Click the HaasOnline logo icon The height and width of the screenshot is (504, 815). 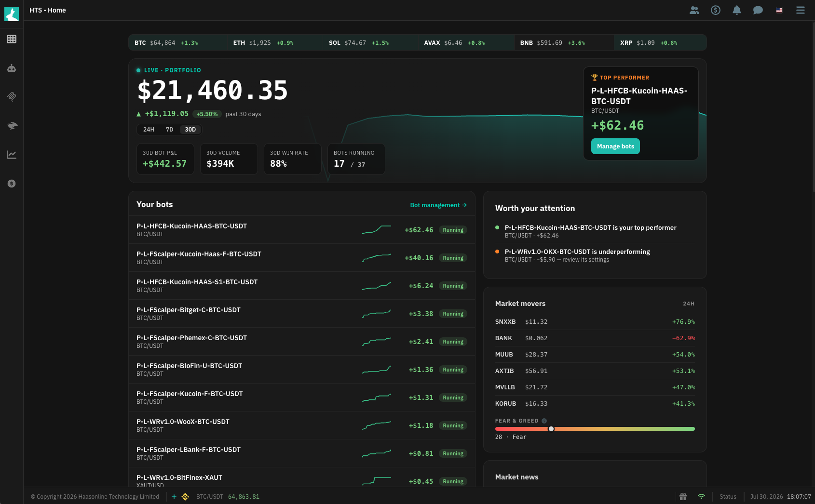12,14
